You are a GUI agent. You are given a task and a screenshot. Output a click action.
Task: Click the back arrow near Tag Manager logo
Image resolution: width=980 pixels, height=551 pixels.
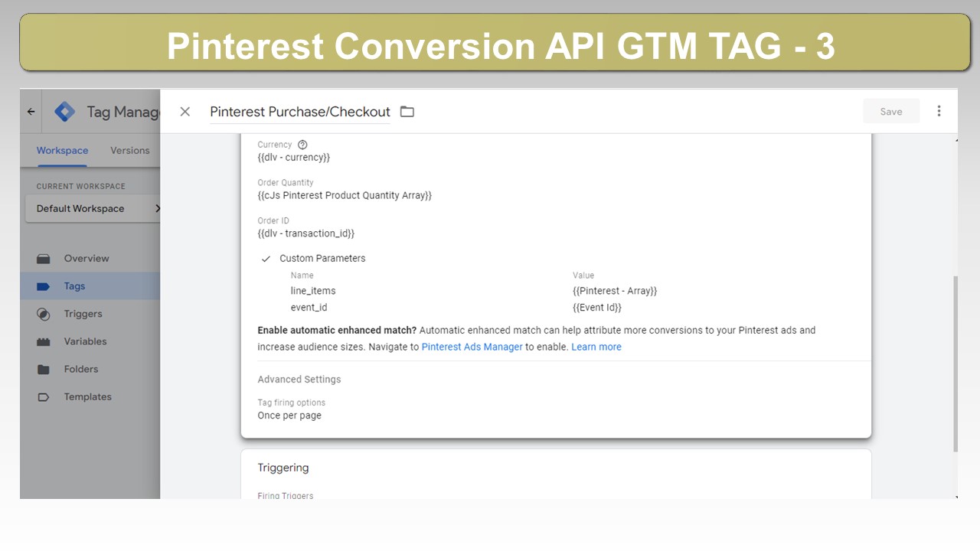coord(31,112)
